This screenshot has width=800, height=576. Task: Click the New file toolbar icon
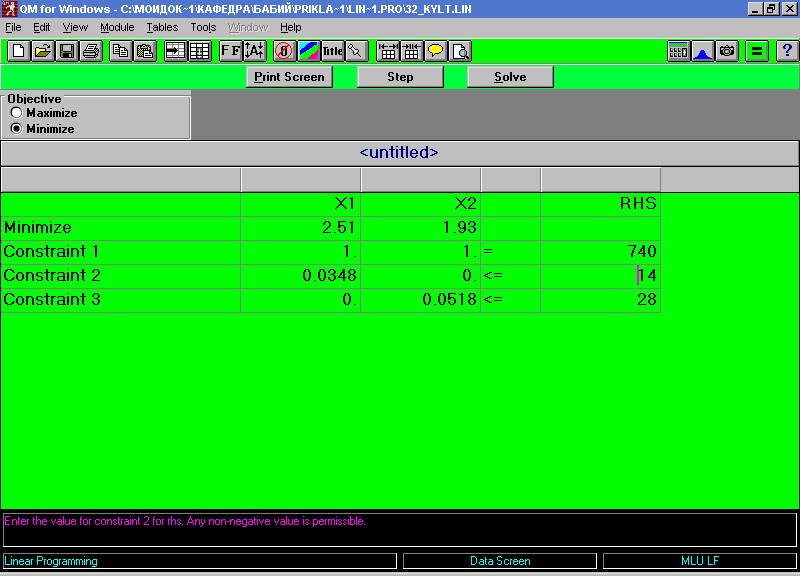[x=18, y=51]
